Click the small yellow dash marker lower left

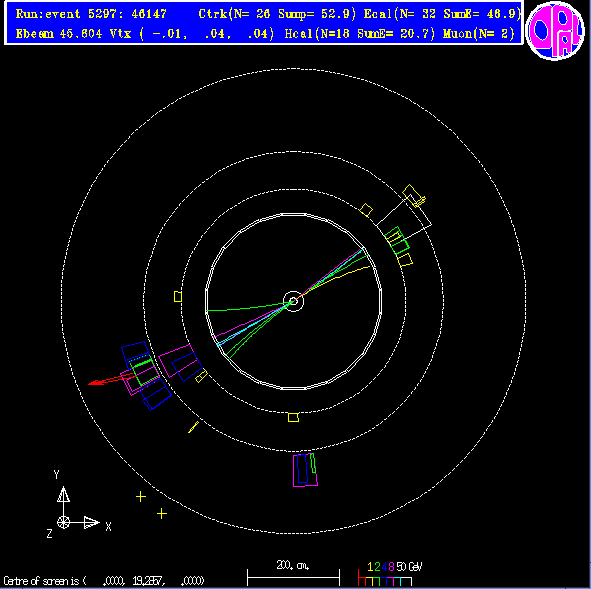pyautogui.click(x=193, y=427)
